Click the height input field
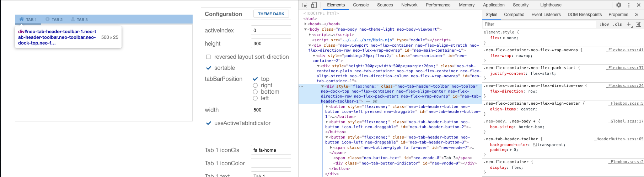Image resolution: width=644 pixels, height=177 pixels. click(x=271, y=43)
